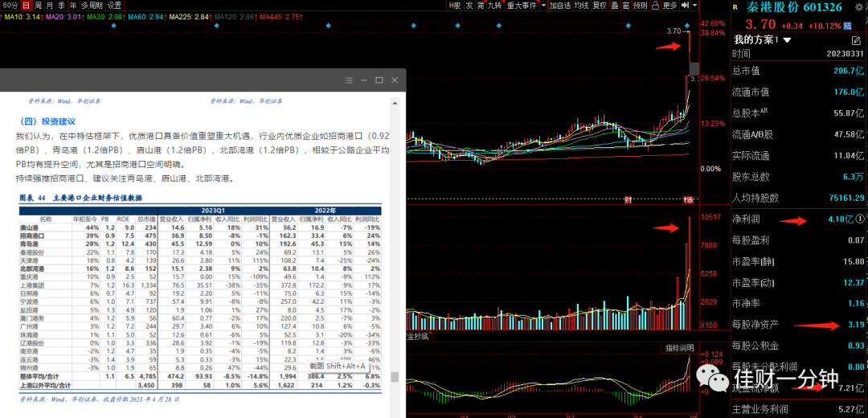The height and width of the screenshot is (418, 868).
Task: Open settings gear beside stock name
Action: [859, 6]
